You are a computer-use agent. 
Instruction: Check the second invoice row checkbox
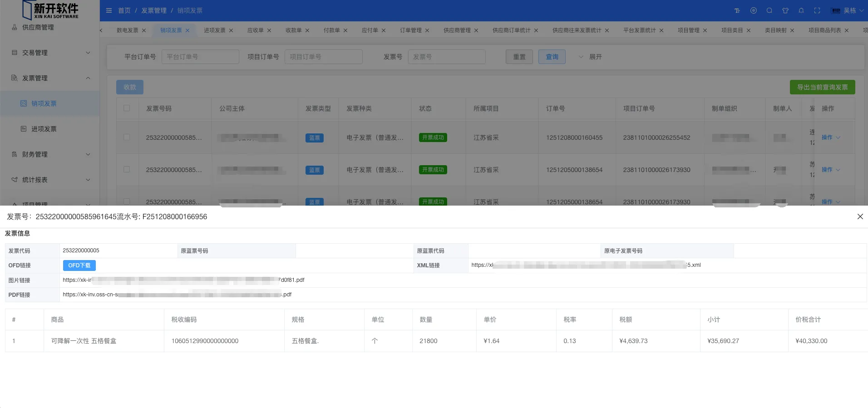coord(127,169)
